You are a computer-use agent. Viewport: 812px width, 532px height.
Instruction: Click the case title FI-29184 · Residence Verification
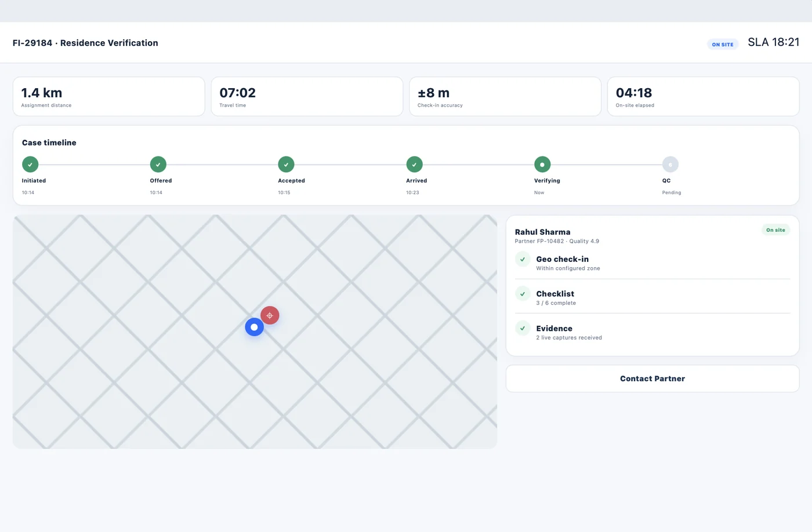pos(85,43)
